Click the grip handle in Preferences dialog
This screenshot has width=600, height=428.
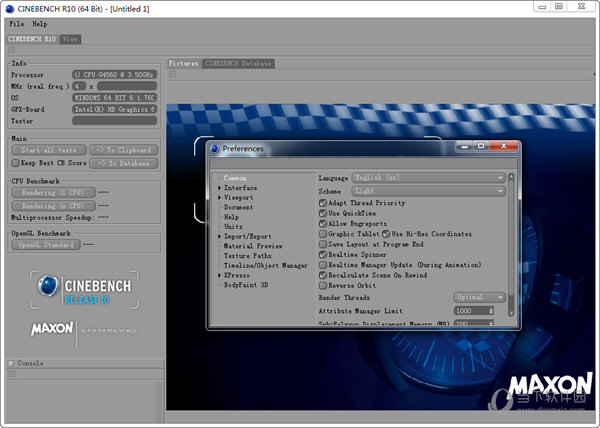tap(217, 163)
